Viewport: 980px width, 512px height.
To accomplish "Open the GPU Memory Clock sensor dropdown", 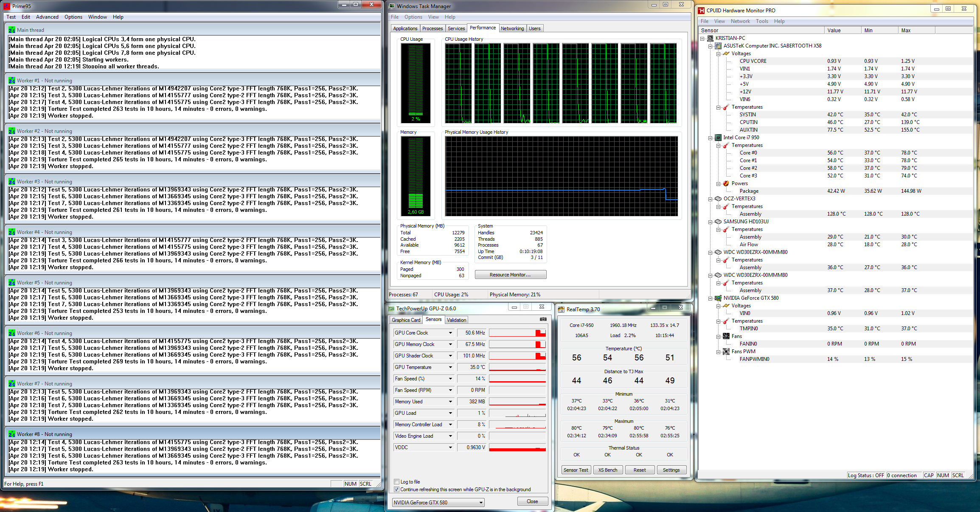I will point(450,344).
